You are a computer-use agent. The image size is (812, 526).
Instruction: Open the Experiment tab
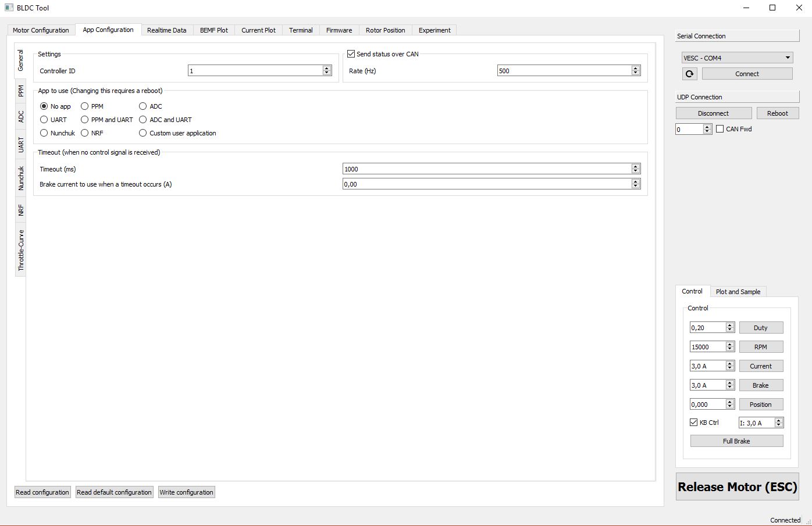click(435, 30)
